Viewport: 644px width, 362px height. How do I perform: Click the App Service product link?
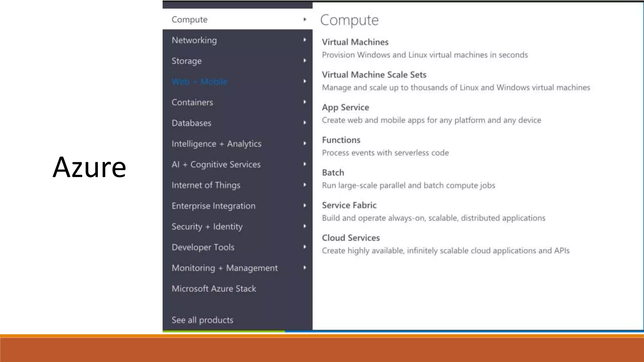click(345, 107)
